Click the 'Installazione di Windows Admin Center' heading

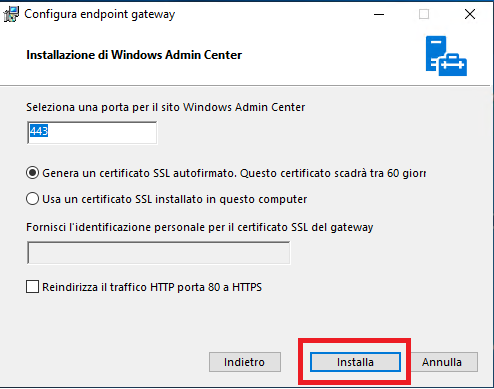pyautogui.click(x=134, y=55)
